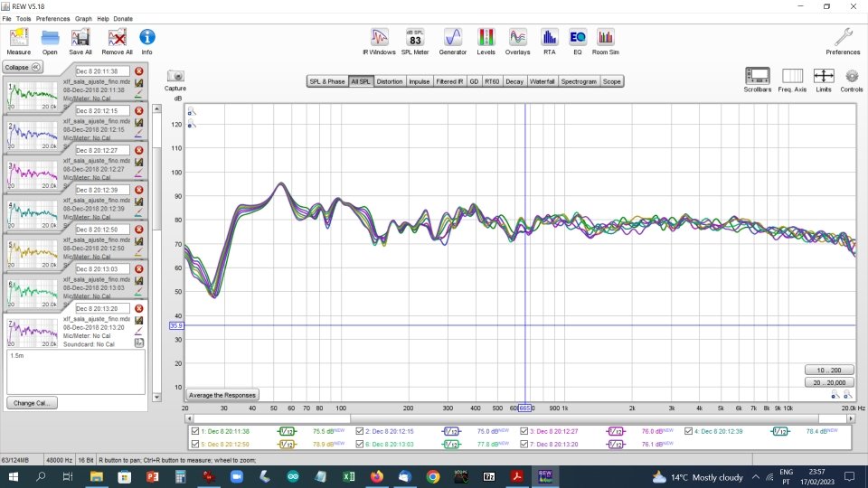Toggle checkbox for trace 5: Dec 8 20:12:50
Viewport: 868px width, 488px height.
(195, 445)
